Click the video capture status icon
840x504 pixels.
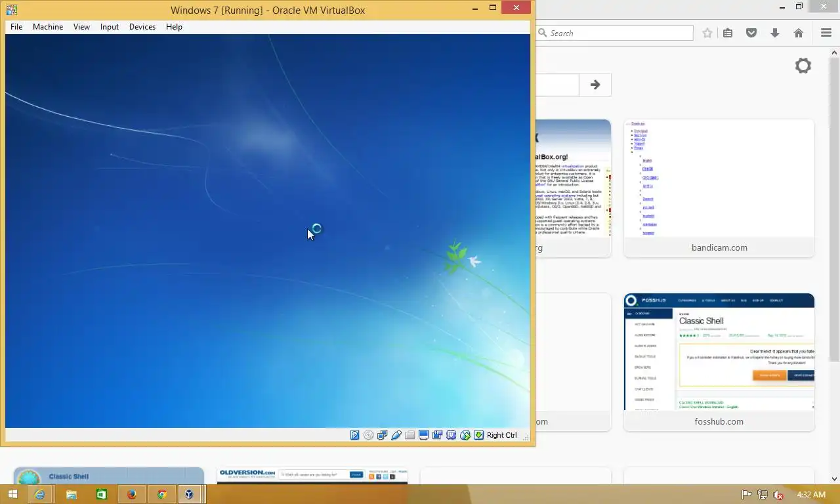click(438, 435)
